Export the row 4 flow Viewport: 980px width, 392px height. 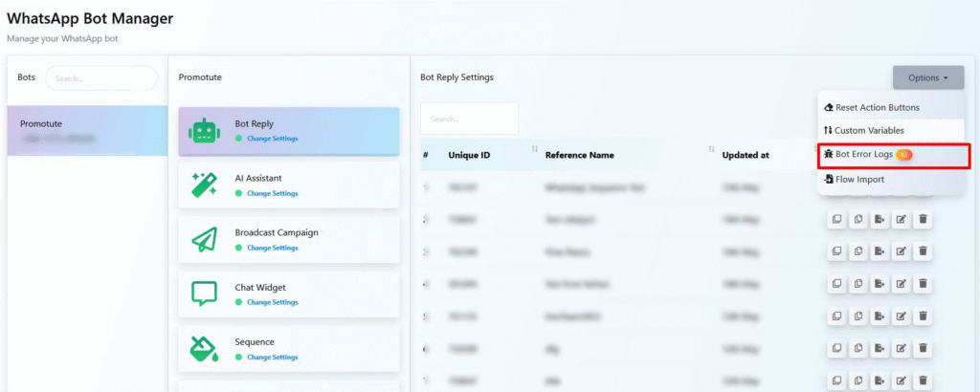[x=880, y=283]
